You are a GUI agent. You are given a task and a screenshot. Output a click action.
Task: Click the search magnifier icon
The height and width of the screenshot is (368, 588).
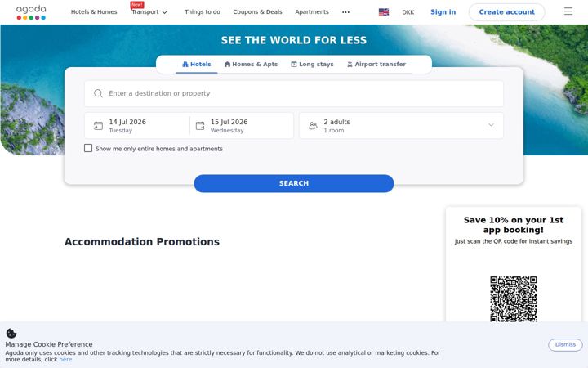[x=98, y=93]
